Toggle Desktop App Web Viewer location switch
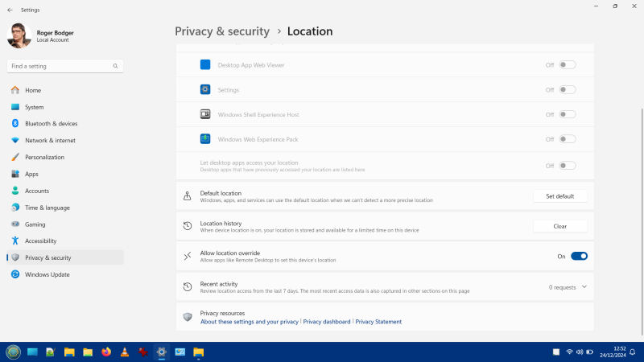Viewport: 644px width, 362px height. (568, 65)
